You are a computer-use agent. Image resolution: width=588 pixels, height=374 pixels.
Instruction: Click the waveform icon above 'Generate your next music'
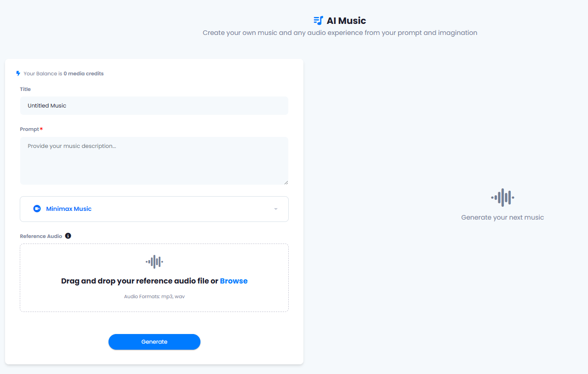point(502,198)
